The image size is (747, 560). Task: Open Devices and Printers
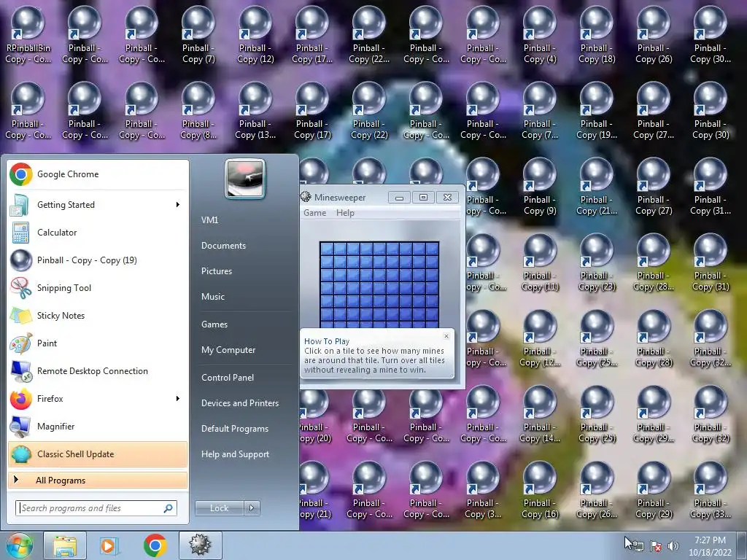tap(239, 402)
